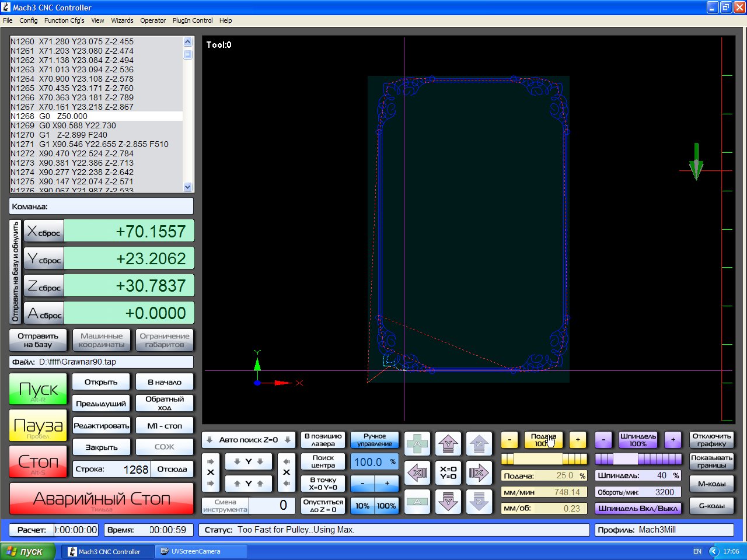The width and height of the screenshot is (747, 560).
Task: Toggle Машинные координаты display
Action: 102,340
